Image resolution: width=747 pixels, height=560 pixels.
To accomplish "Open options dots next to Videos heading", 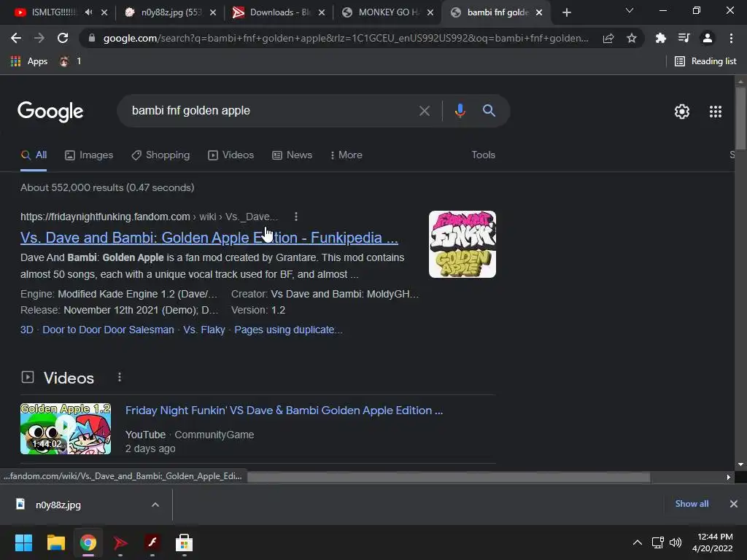I will [120, 377].
